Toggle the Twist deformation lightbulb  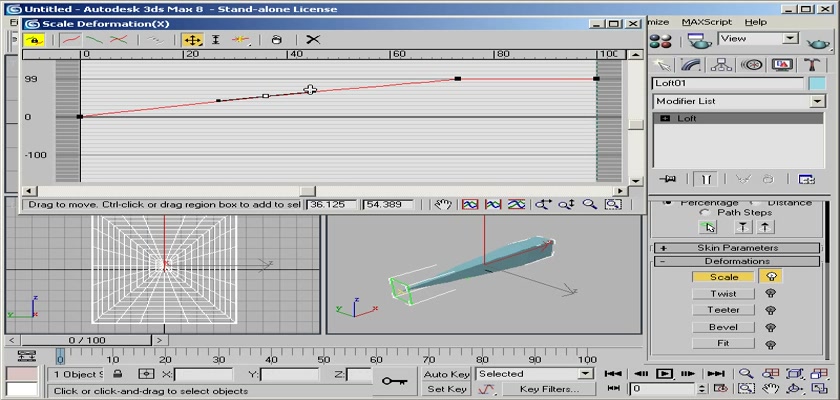point(771,294)
